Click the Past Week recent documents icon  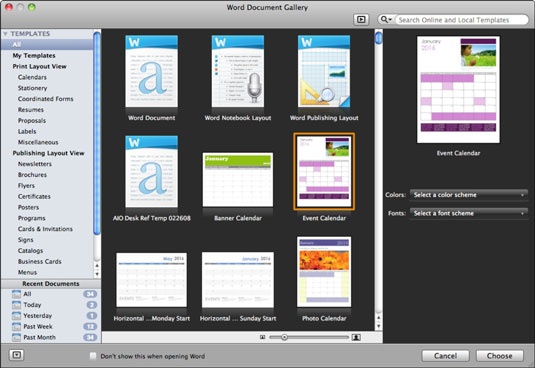tap(16, 326)
